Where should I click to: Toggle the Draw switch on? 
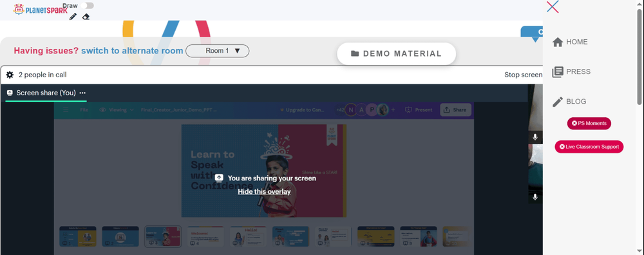[87, 5]
